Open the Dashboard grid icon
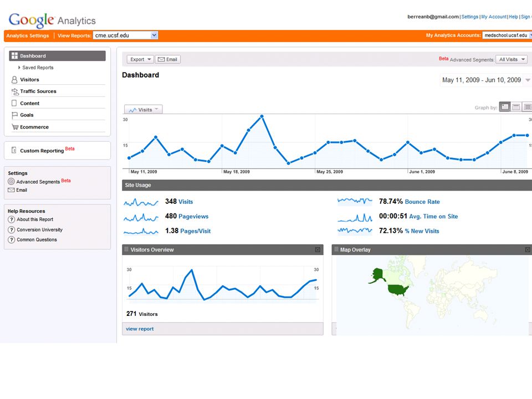This screenshot has height=399, width=532. tap(14, 55)
